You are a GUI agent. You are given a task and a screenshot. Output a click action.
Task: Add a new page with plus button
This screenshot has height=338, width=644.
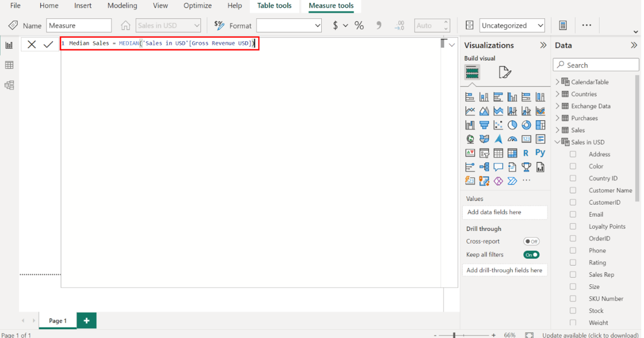click(86, 320)
